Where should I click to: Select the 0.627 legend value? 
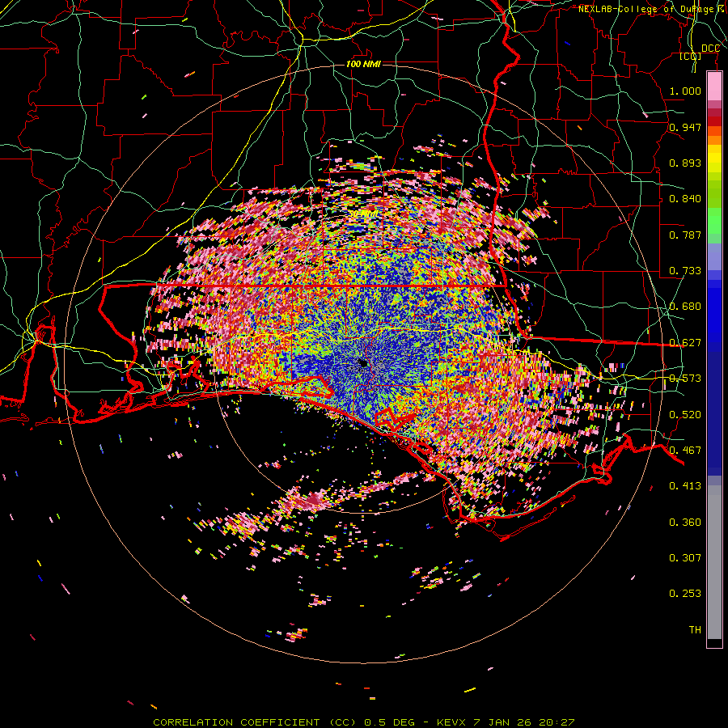(x=685, y=343)
